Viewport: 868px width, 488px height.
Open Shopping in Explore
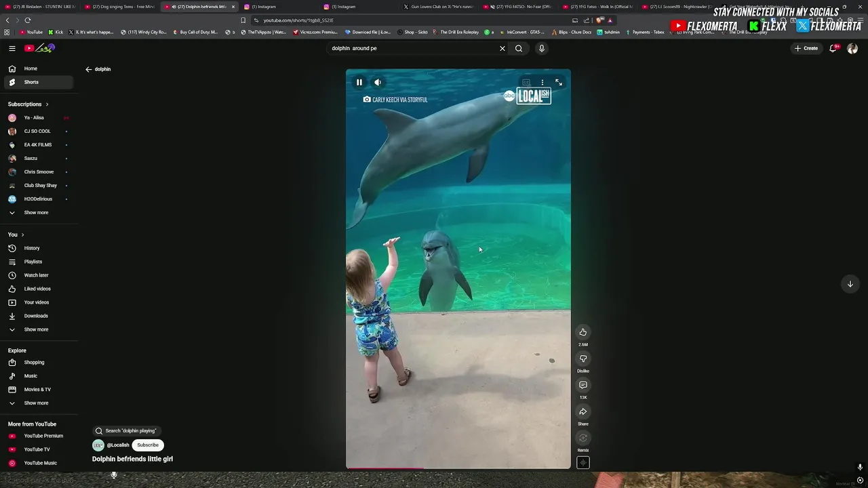click(39, 363)
